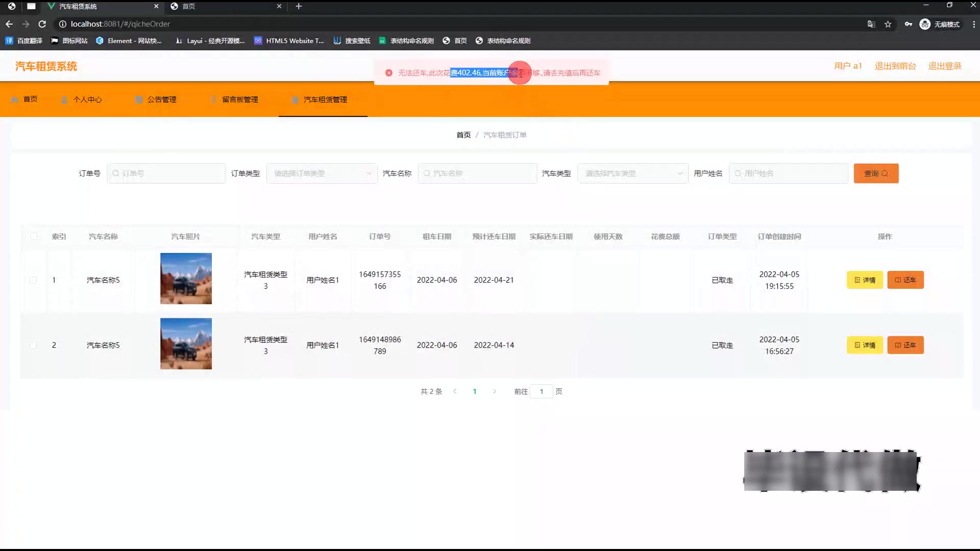Check the row 1 checkbox
Image resolution: width=980 pixels, height=551 pixels.
(33, 280)
